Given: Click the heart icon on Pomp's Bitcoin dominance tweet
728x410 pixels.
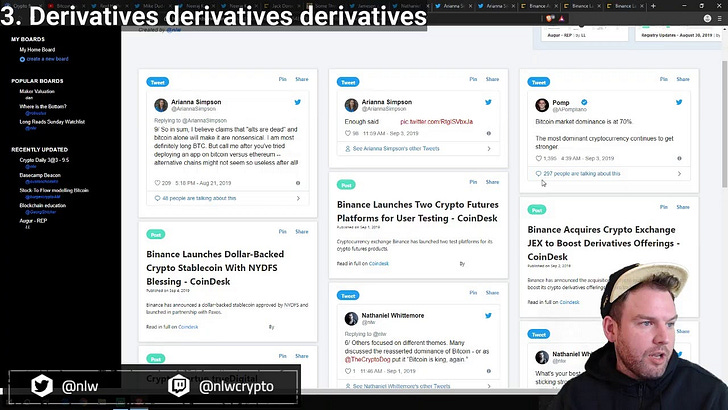Looking at the screenshot, I should click(x=538, y=158).
